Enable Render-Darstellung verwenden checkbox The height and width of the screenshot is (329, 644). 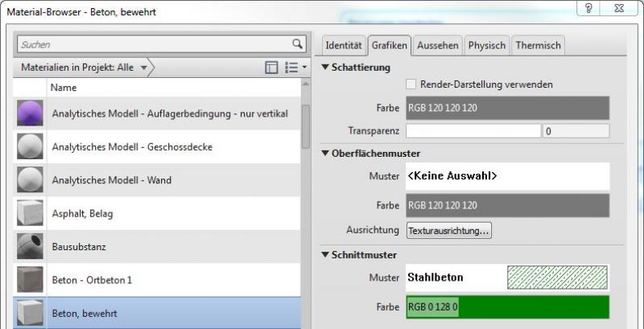coord(411,84)
